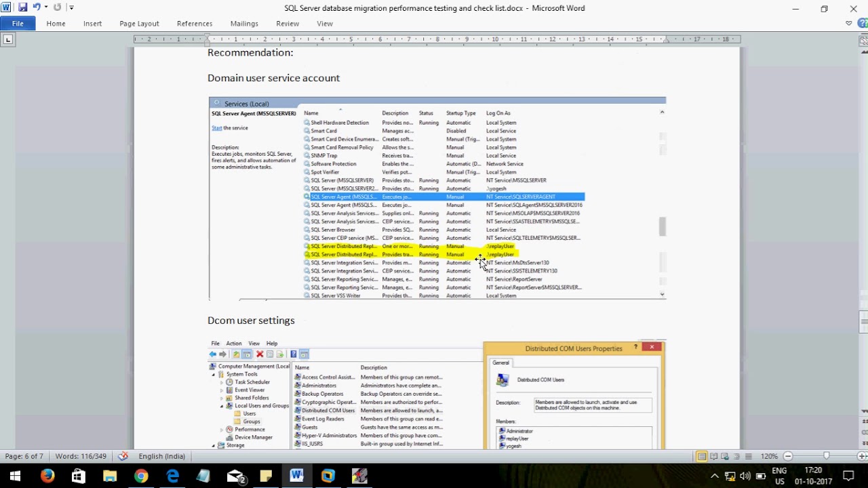Go to the References tab

(x=195, y=23)
